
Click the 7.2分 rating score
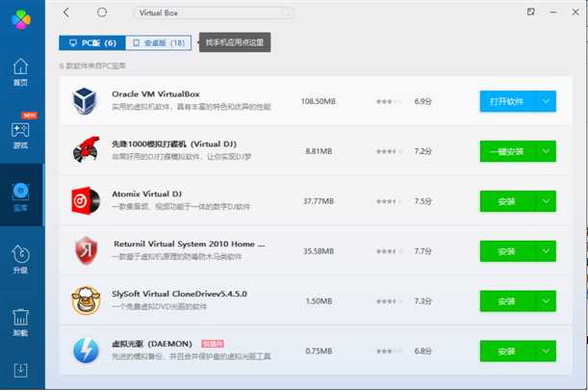[x=423, y=151]
